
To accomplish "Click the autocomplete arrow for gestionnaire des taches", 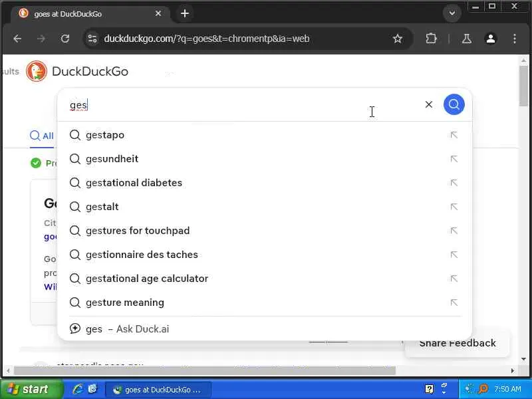I will click(454, 255).
